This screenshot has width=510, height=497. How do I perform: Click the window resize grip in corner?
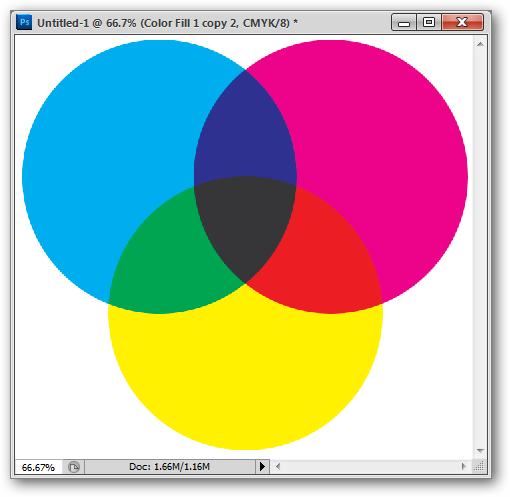479,466
